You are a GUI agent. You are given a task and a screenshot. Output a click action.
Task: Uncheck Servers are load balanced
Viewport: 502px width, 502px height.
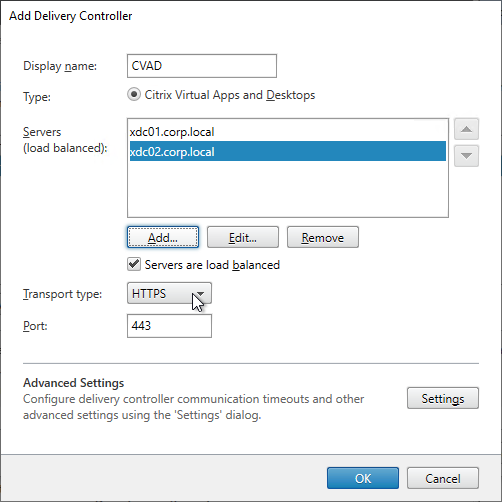point(134,265)
